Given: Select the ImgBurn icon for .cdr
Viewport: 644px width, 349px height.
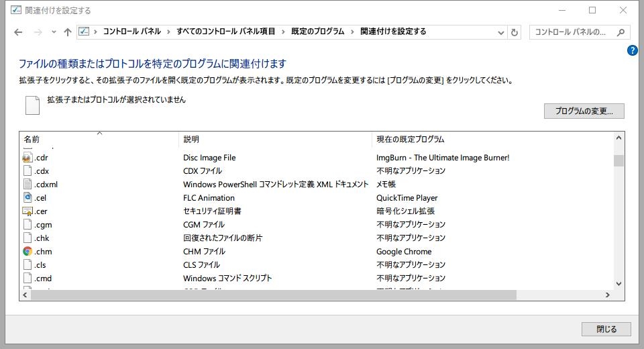Looking at the screenshot, I should [28, 158].
